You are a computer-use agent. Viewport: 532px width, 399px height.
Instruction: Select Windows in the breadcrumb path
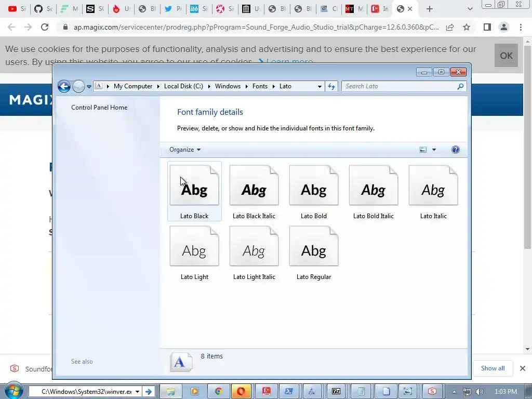228,86
